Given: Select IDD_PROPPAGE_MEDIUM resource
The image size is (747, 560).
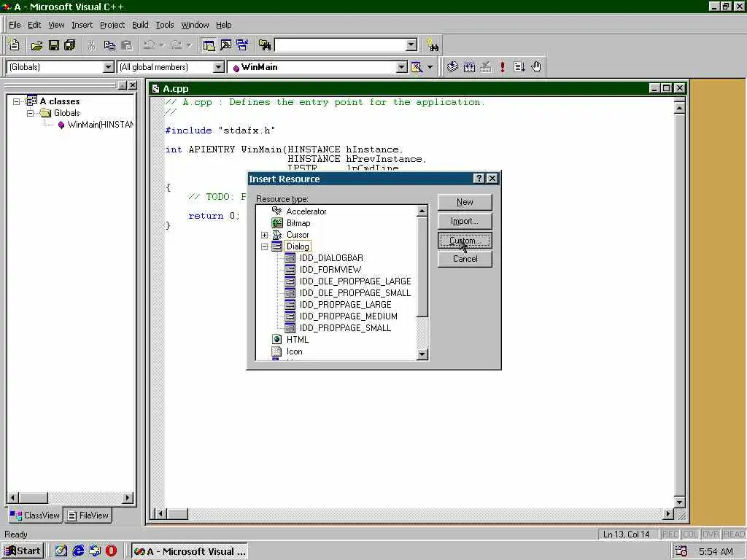Looking at the screenshot, I should [348, 316].
